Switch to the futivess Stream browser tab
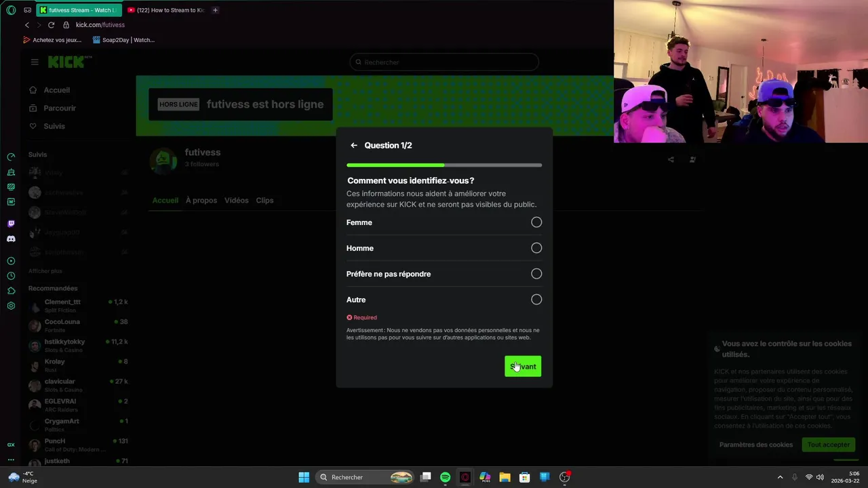868x488 pixels. click(x=79, y=10)
